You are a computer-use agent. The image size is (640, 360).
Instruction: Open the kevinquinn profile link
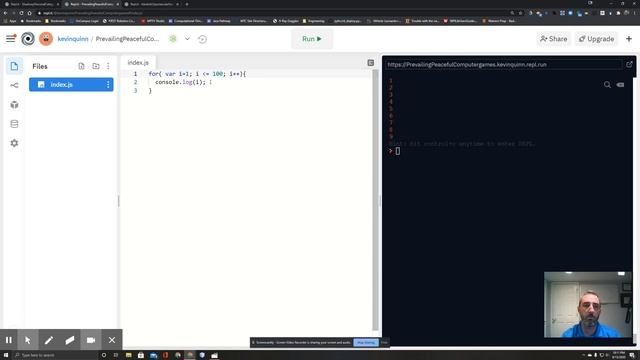73,39
